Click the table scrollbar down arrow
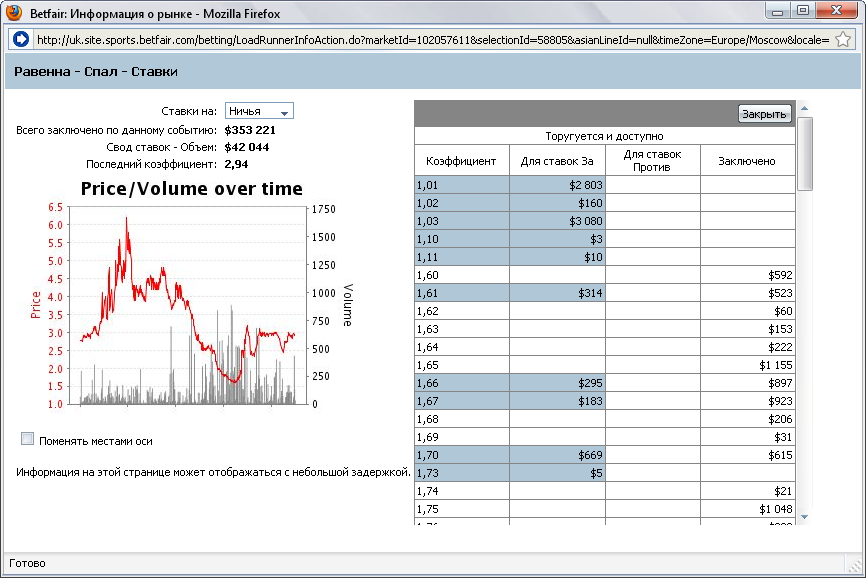The image size is (866, 578). (x=804, y=517)
